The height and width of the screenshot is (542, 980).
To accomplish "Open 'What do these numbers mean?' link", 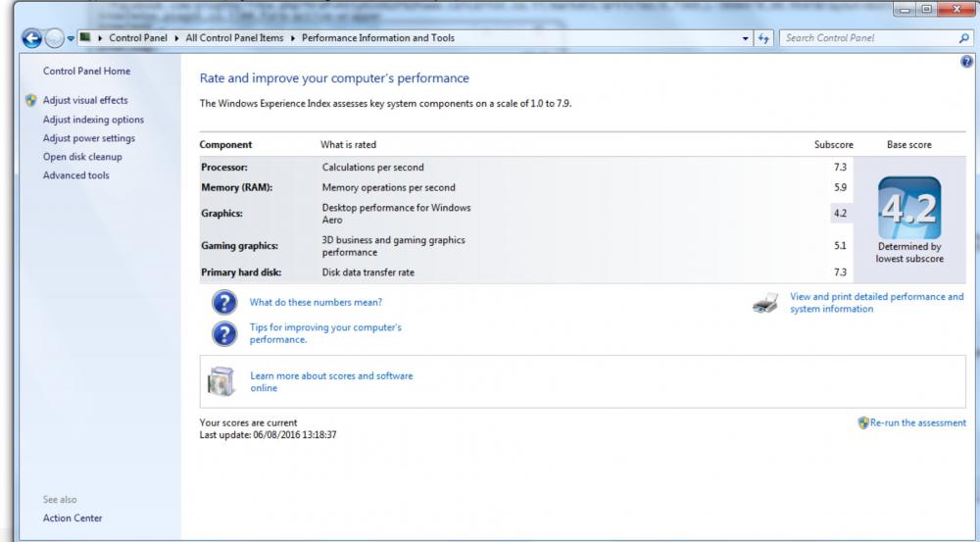I will coord(316,303).
